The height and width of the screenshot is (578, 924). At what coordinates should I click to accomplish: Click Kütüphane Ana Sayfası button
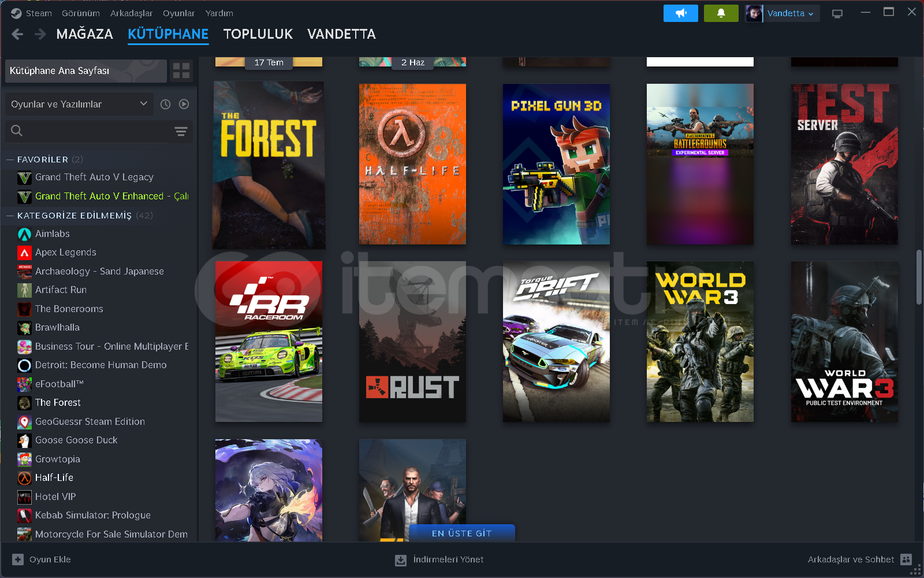86,71
